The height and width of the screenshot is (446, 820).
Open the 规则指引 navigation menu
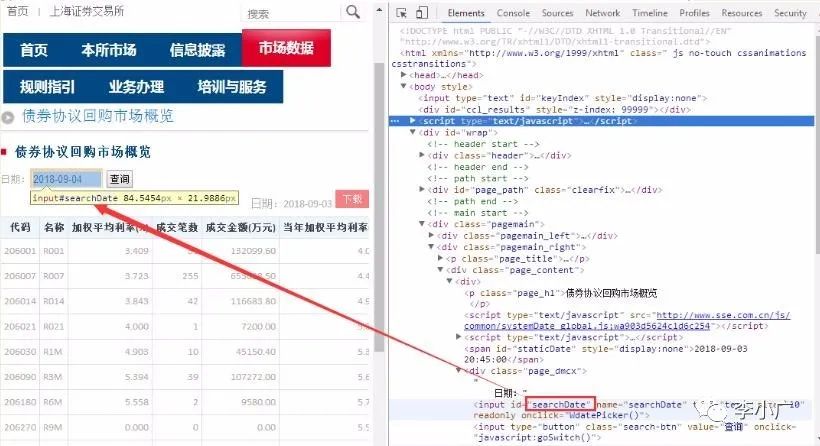48,87
